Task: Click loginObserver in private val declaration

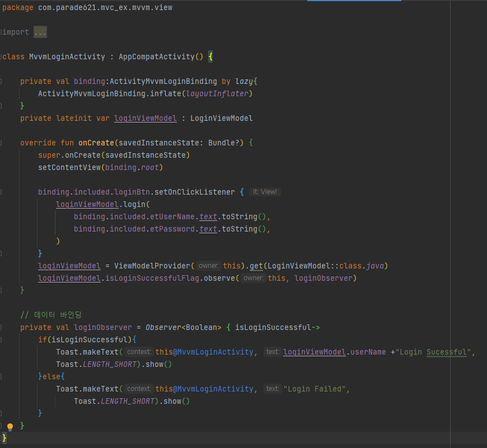Action: coord(103,327)
